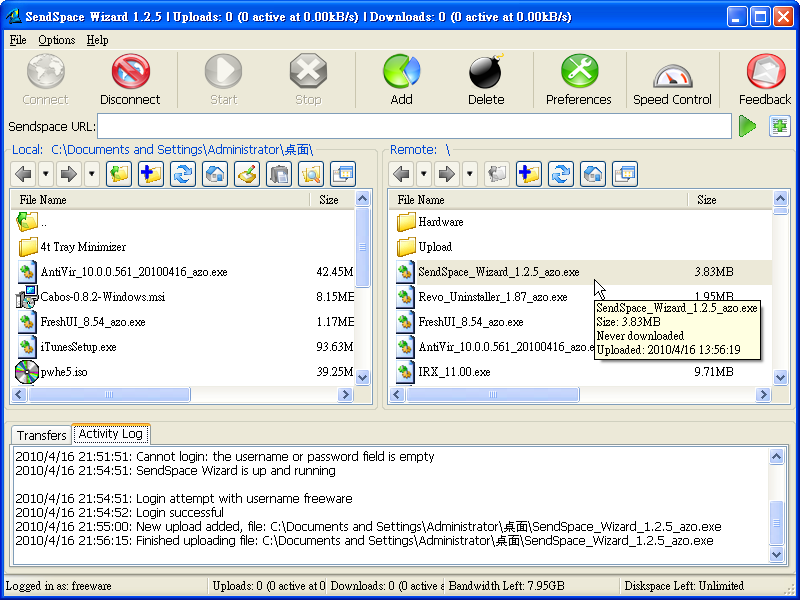Select the Activity Log tab
Screen dimensions: 800x600
[111, 434]
